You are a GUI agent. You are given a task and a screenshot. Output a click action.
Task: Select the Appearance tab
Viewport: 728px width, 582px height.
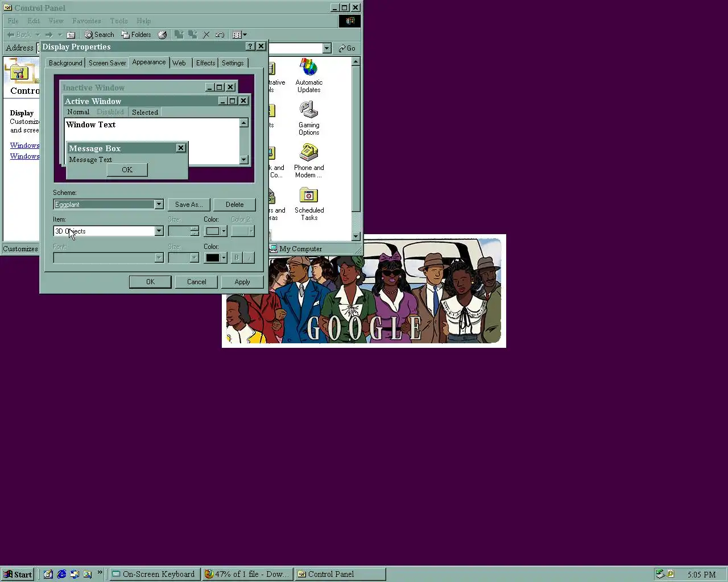149,62
